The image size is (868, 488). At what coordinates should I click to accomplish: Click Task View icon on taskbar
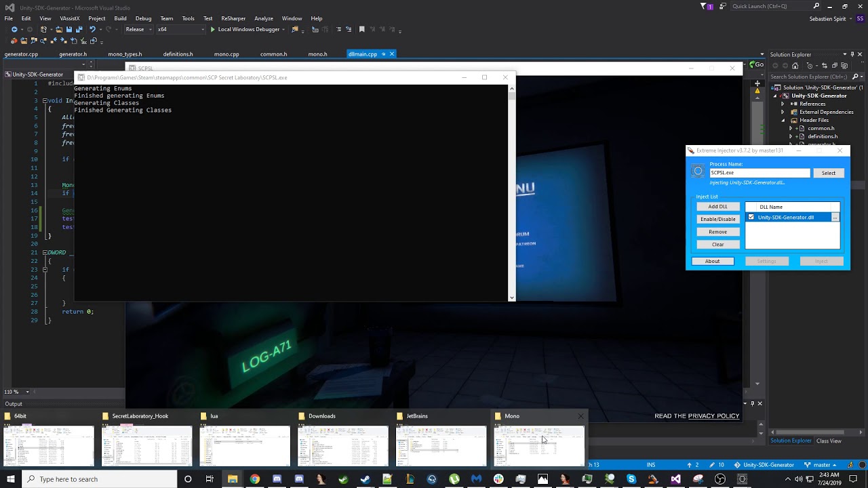pyautogui.click(x=210, y=479)
